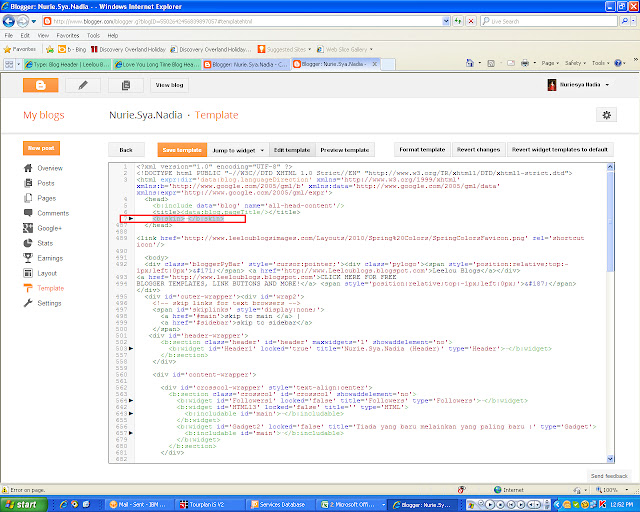Click the browser address bar

tap(242, 21)
